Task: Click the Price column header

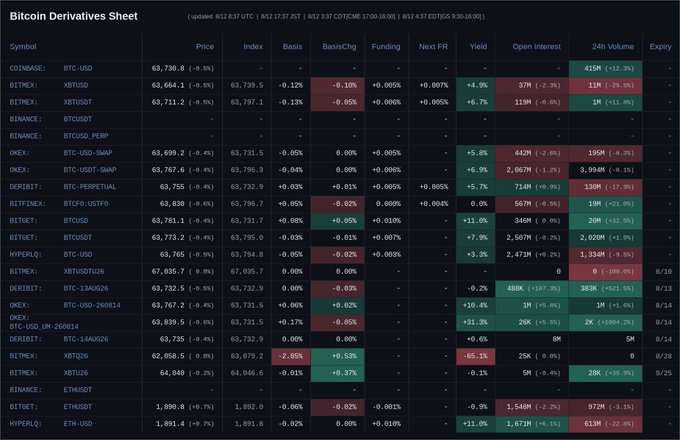Action: [x=205, y=46]
